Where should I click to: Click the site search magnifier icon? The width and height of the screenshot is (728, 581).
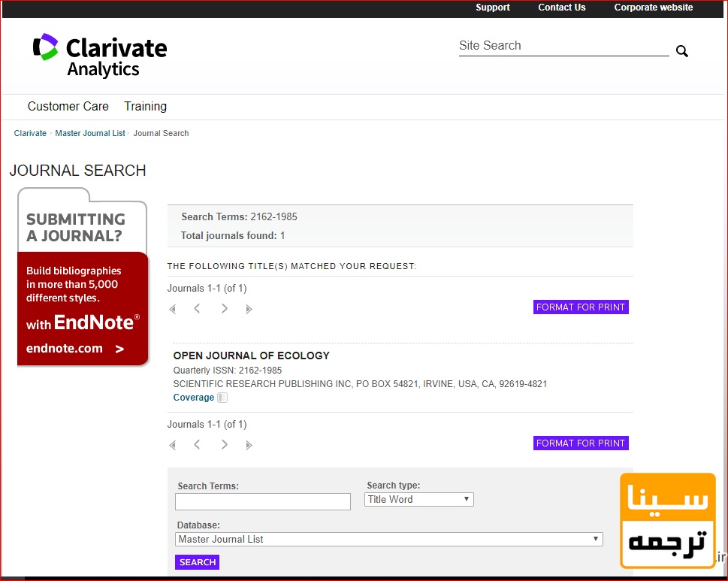pyautogui.click(x=682, y=51)
